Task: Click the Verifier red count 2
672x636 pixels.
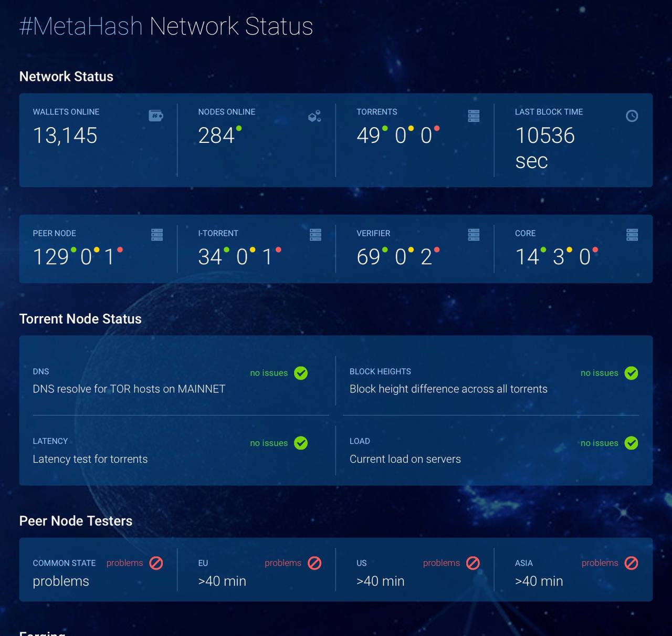Action: 426,257
